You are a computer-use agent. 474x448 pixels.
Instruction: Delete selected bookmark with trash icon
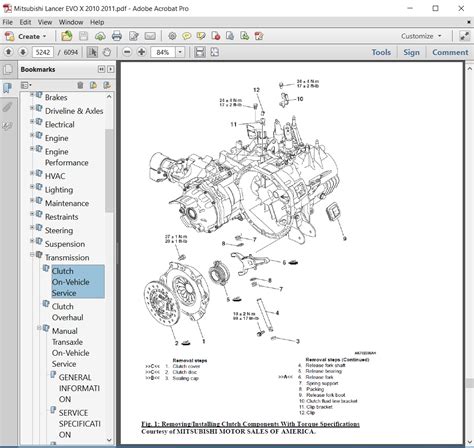[80, 85]
